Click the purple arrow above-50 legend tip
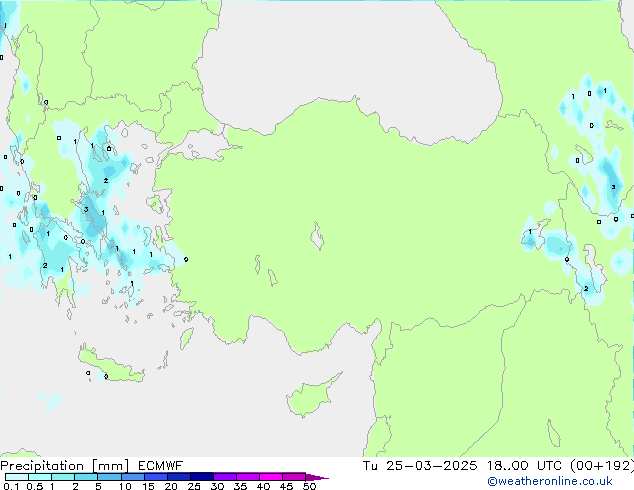Viewport: 634px width, 490px height. (317, 477)
